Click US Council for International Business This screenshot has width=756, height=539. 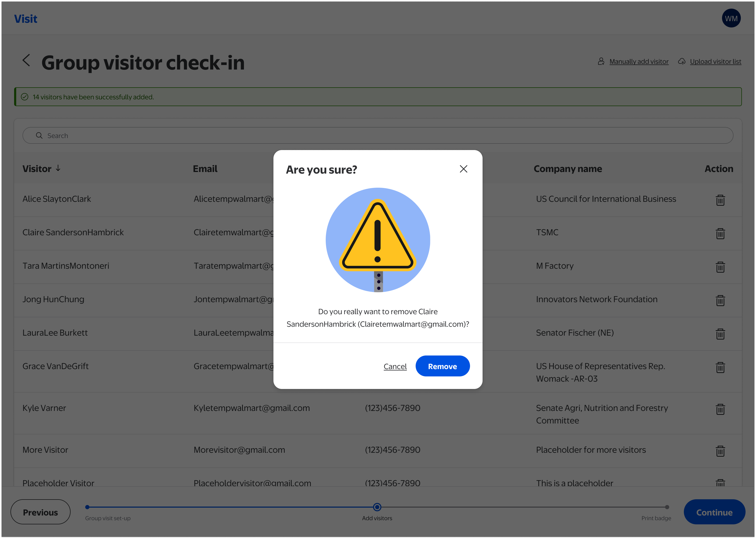606,199
